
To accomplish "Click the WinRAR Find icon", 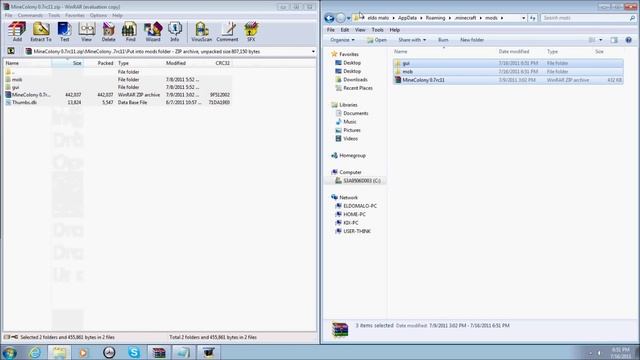I will click(130, 32).
